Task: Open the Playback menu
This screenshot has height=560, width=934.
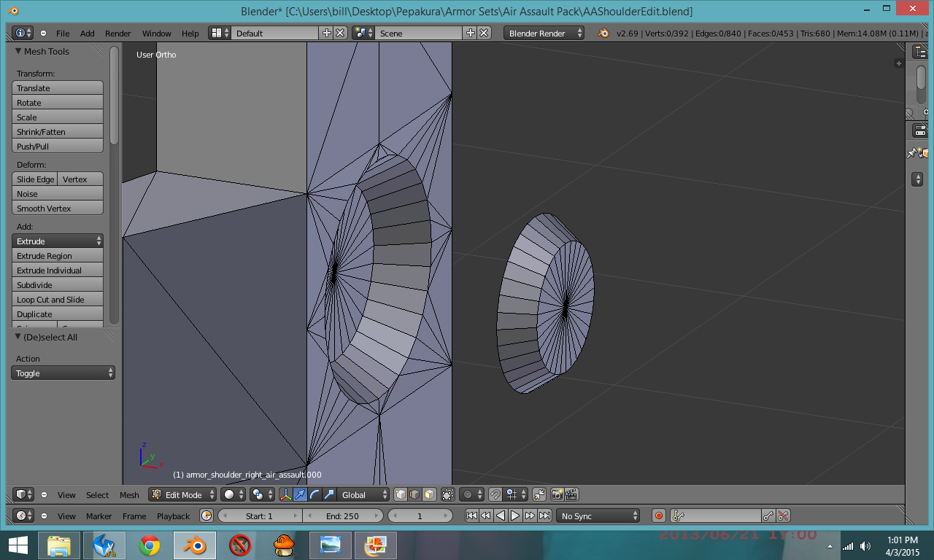Action: click(173, 516)
